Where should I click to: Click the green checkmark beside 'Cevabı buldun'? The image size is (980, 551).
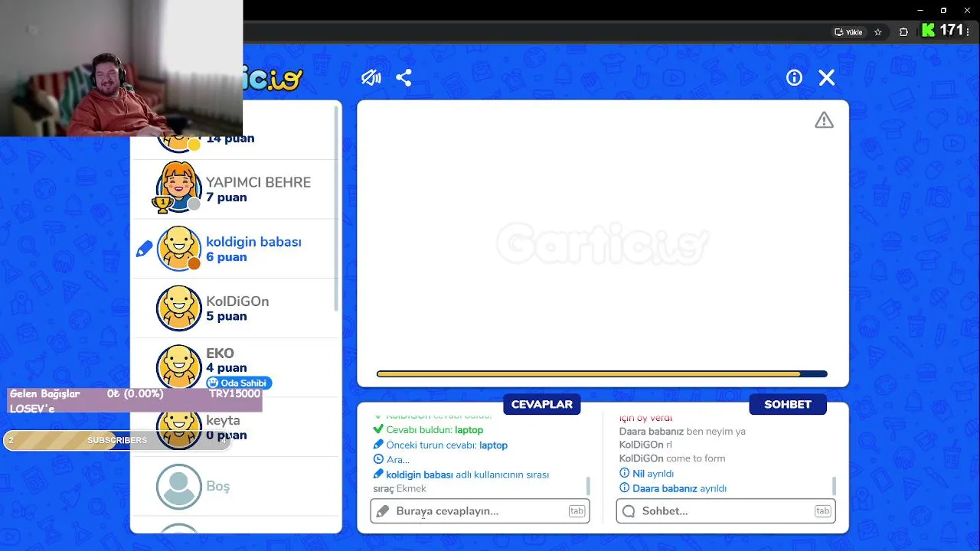coord(378,430)
